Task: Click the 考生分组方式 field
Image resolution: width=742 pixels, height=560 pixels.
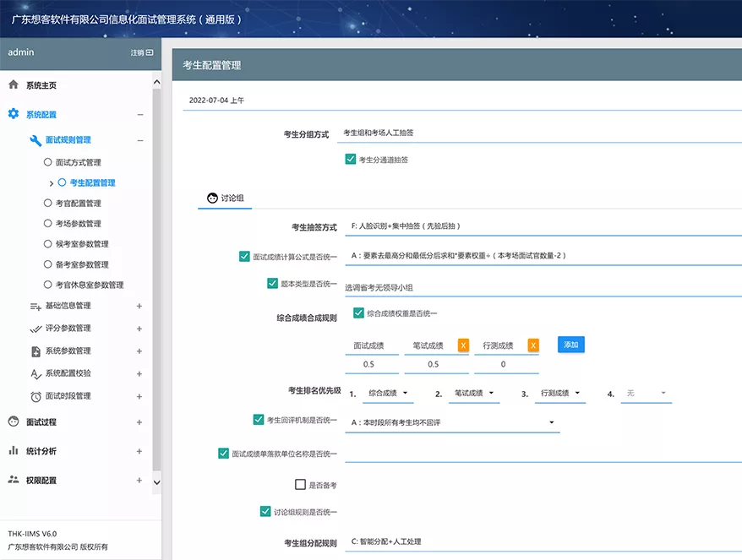Action: pyautogui.click(x=539, y=133)
